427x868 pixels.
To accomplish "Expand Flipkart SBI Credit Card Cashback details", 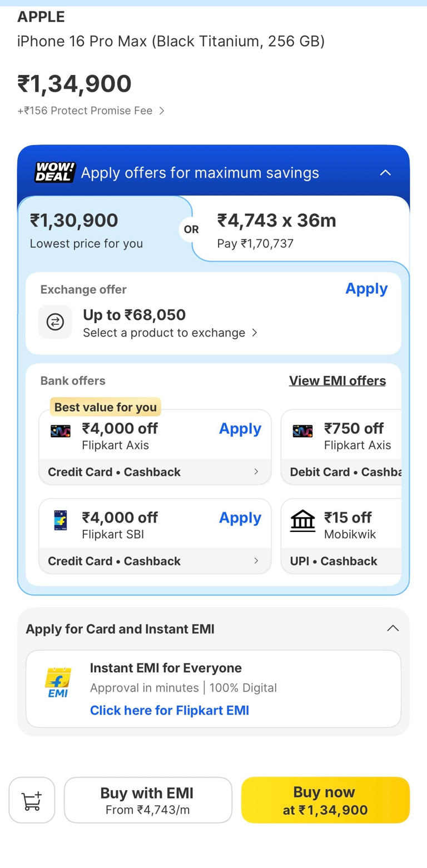I will (x=155, y=561).
